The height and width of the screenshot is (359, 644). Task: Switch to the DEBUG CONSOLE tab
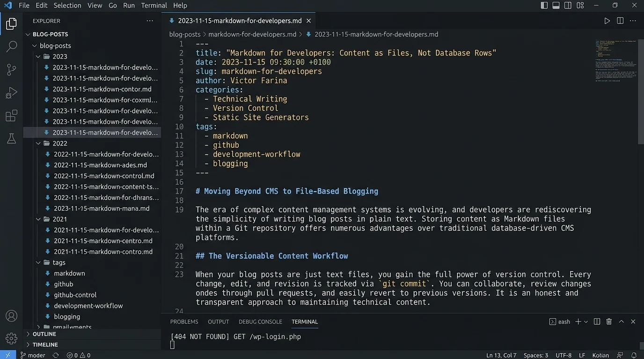tap(260, 322)
